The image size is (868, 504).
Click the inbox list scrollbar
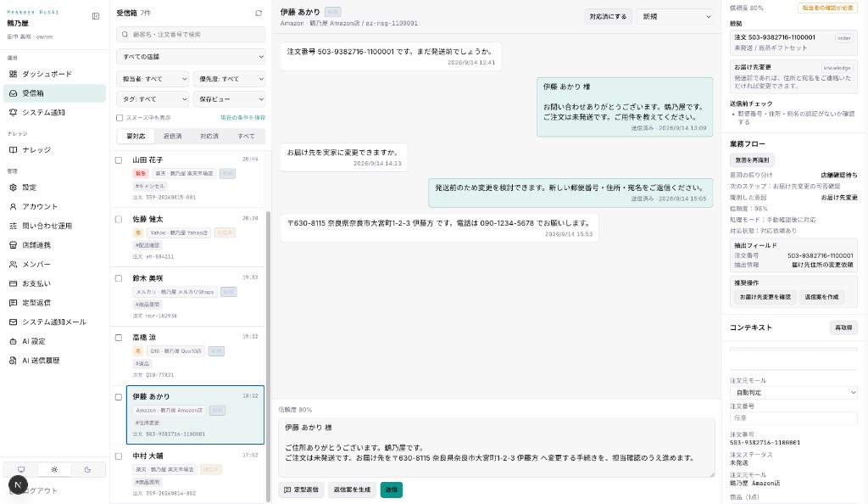coord(269,355)
